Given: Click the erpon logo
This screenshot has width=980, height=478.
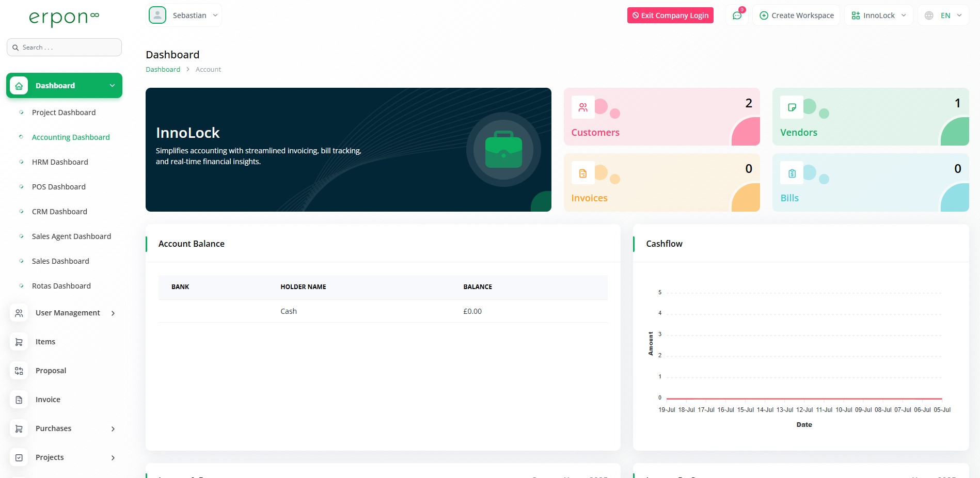Looking at the screenshot, I should tap(64, 18).
